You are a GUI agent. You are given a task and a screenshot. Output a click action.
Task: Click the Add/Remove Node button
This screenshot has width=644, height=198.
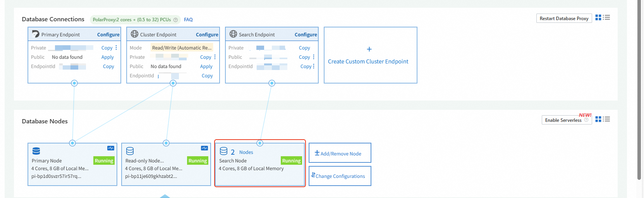[340, 153]
